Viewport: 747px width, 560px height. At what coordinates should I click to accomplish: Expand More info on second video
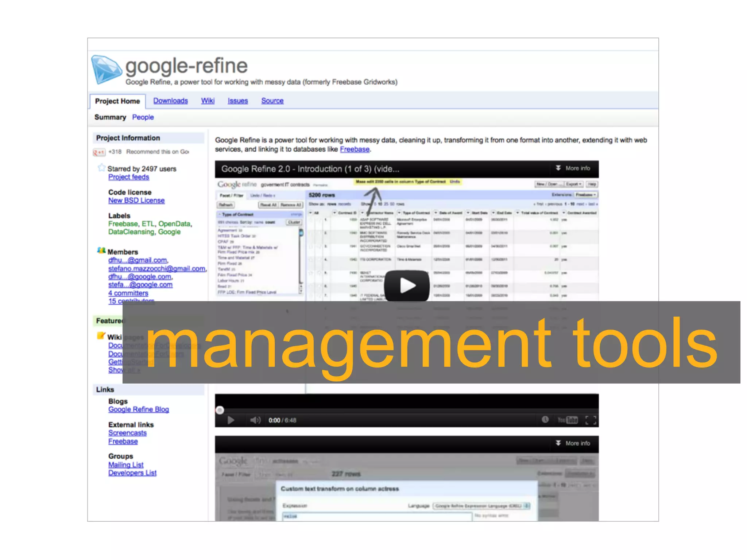coord(573,443)
